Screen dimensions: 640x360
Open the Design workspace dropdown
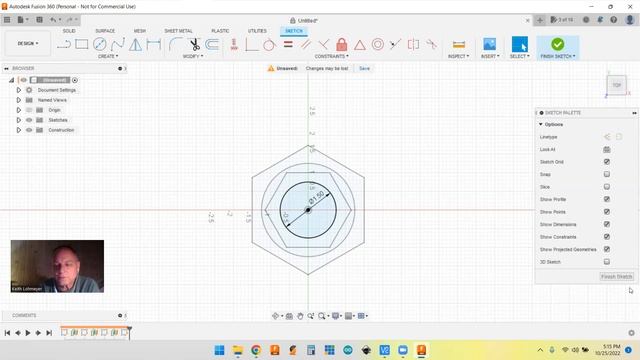tap(28, 43)
